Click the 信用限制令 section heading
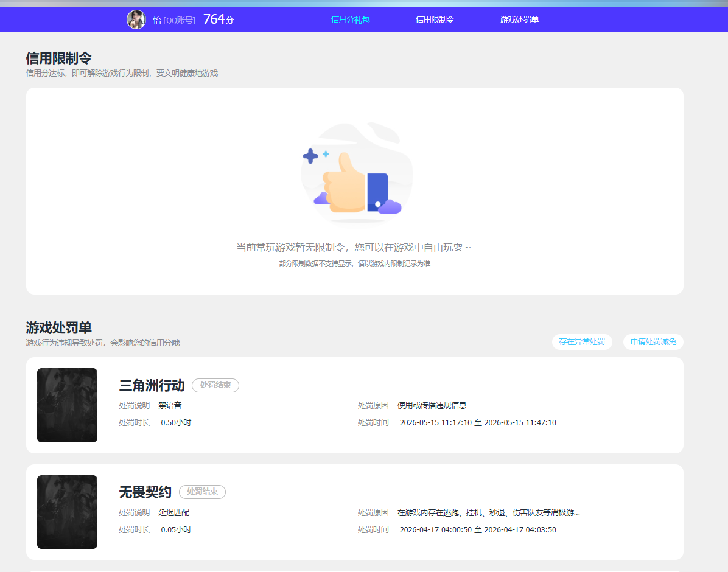Screen dimensions: 728x572 pyautogui.click(x=58, y=58)
